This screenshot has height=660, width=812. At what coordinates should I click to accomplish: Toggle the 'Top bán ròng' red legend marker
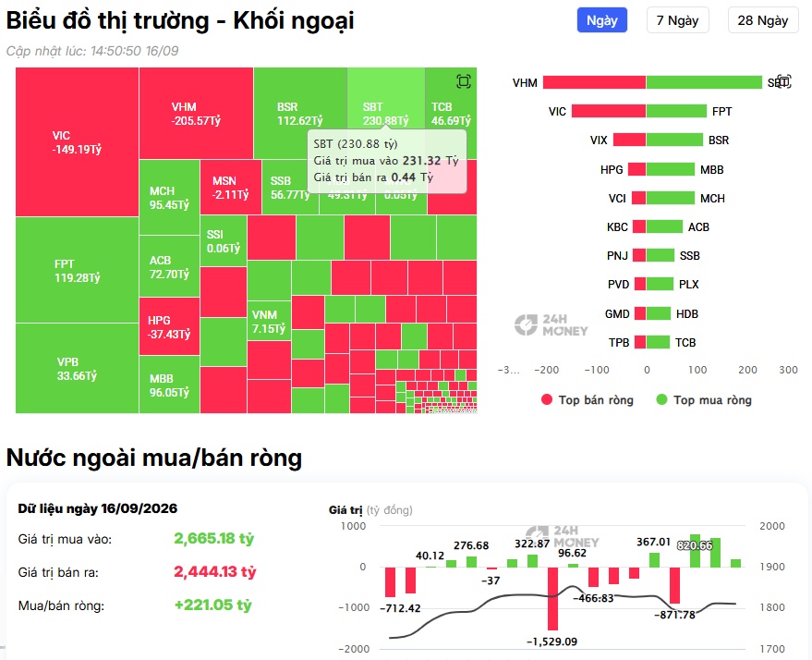(546, 399)
